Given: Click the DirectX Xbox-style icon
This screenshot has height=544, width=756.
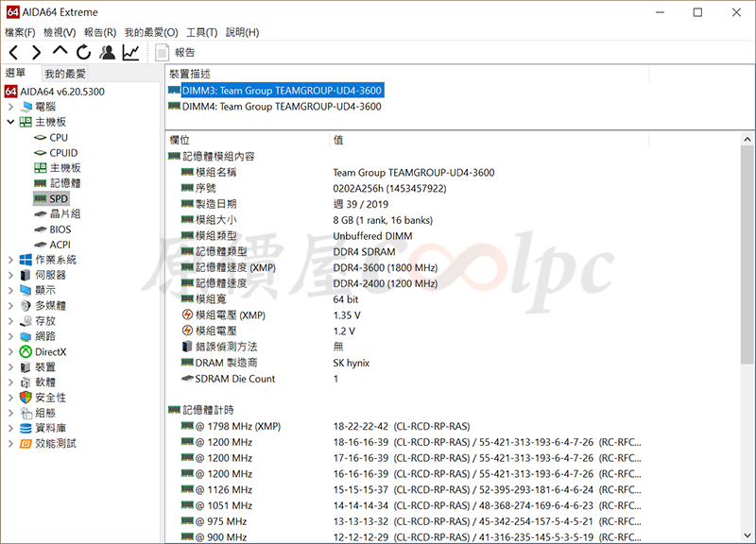Looking at the screenshot, I should point(26,351).
